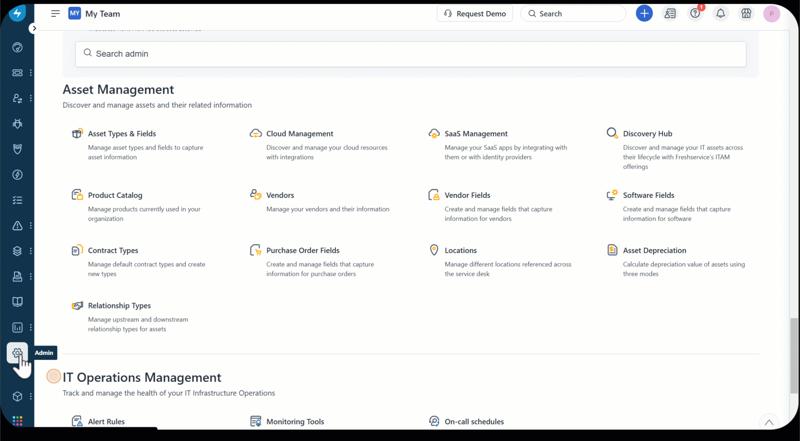
Task: Select the cube icon in sidebar
Action: [x=17, y=396]
